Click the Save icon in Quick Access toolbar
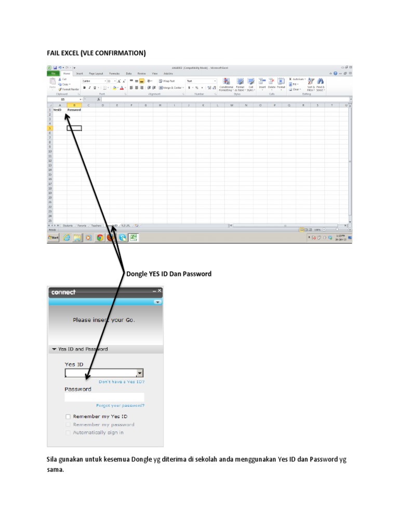The image size is (399, 532). click(55, 68)
